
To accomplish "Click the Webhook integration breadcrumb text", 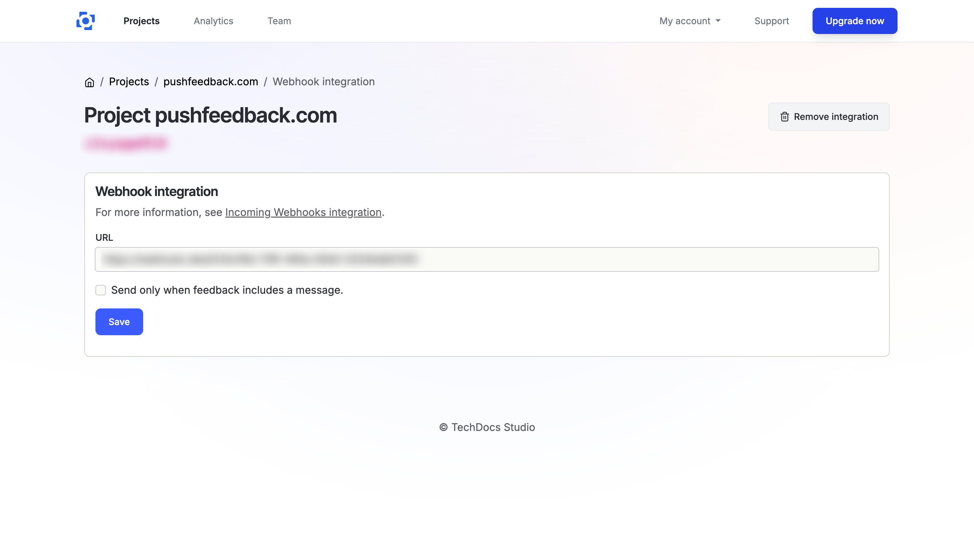I will (324, 82).
